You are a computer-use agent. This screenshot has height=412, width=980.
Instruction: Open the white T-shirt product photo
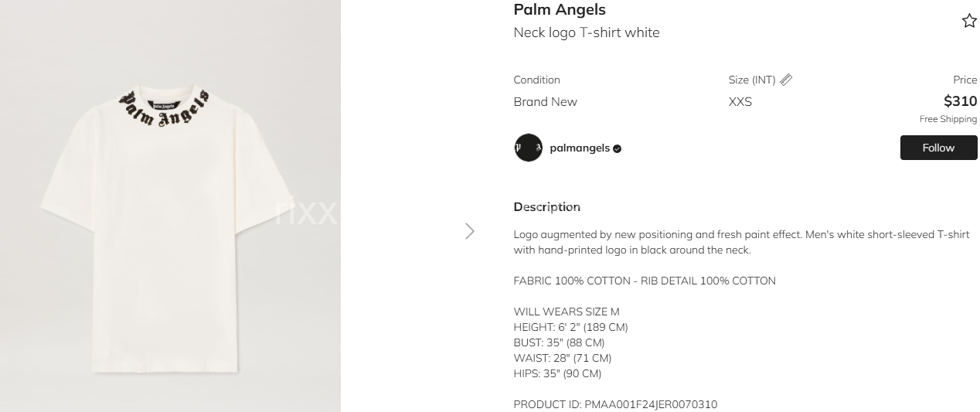(x=170, y=206)
